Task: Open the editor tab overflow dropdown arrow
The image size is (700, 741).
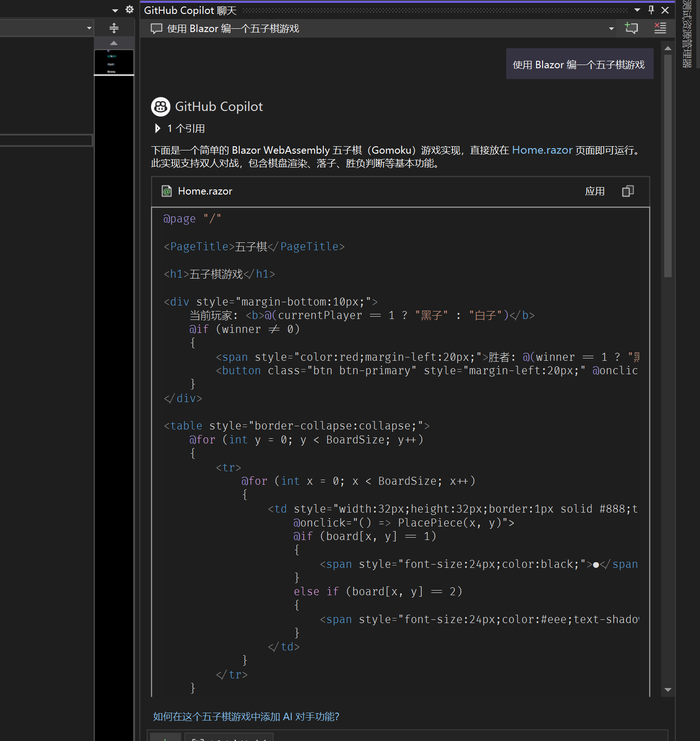Action: 115,10
